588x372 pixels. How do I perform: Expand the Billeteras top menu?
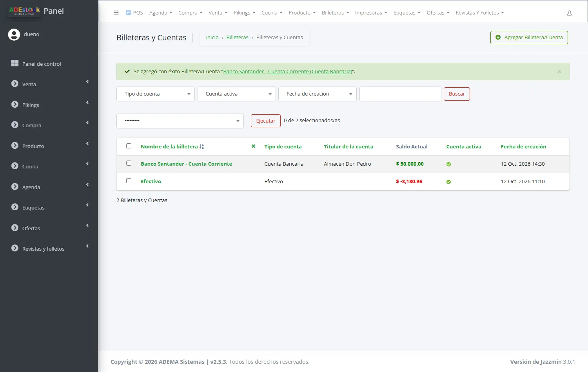tap(335, 13)
